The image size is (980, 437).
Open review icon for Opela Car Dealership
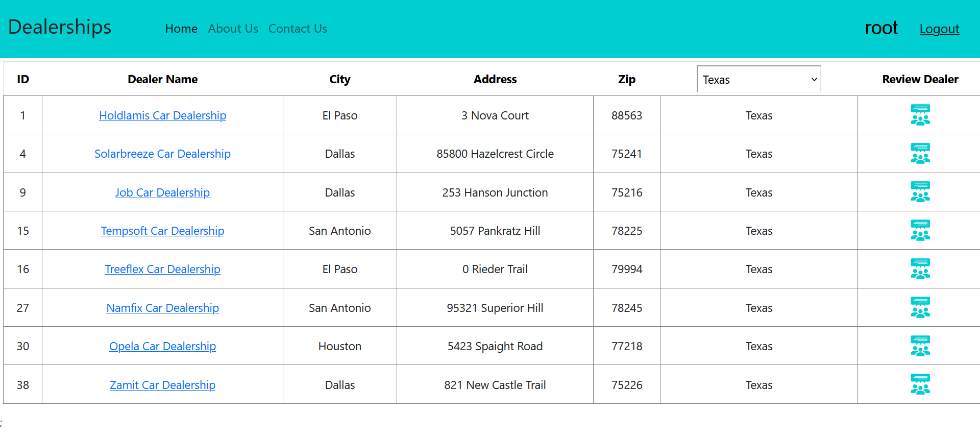pyautogui.click(x=920, y=346)
